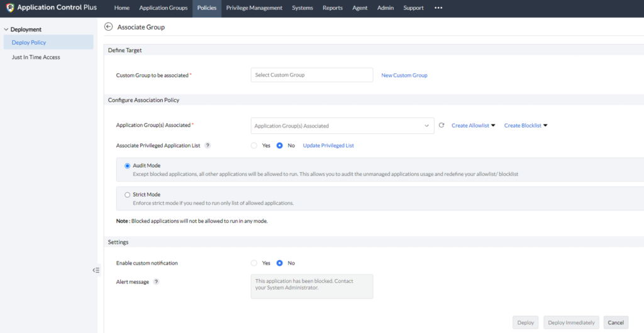Choose the Audit Mode radio button

tap(127, 166)
